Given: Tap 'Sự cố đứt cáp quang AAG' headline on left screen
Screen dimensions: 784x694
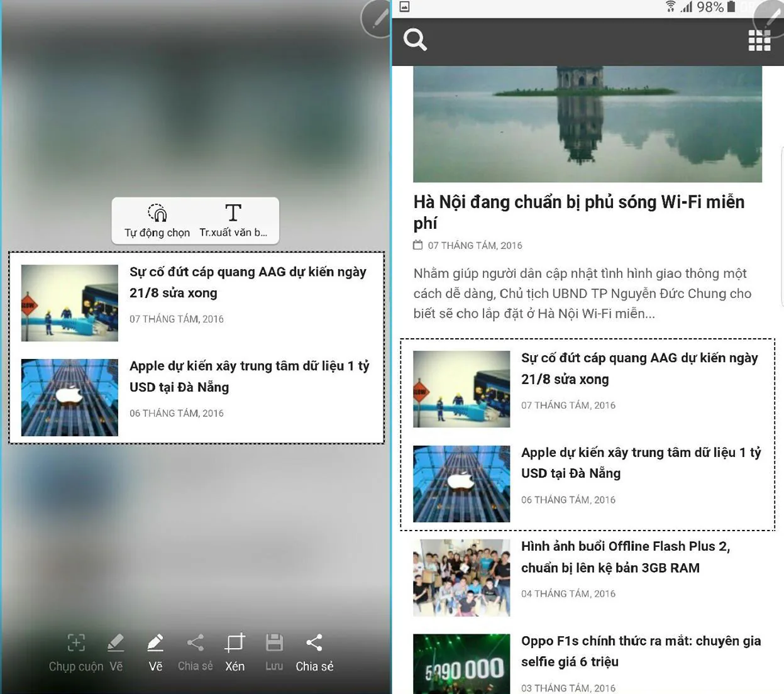Looking at the screenshot, I should click(x=248, y=282).
